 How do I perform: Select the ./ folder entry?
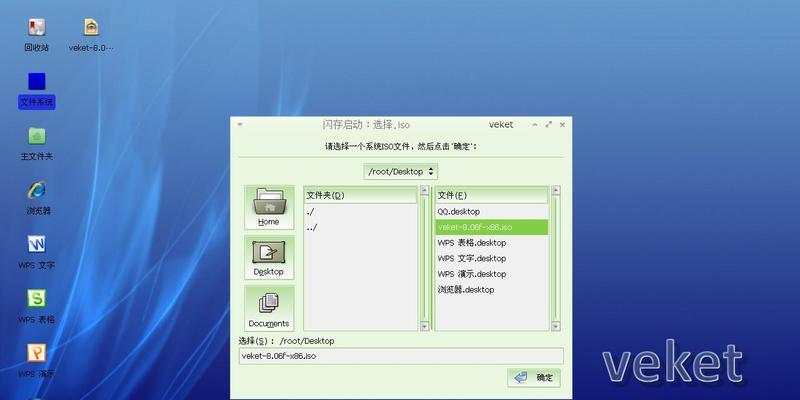coord(360,212)
